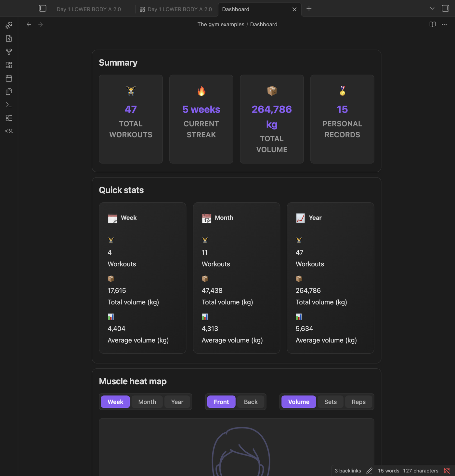455x476 pixels.
Task: Toggle the left sidebar
Action: coord(43,8)
